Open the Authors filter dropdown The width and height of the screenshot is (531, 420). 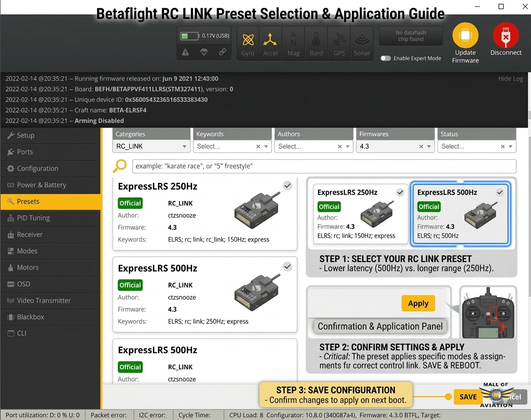pyautogui.click(x=314, y=146)
